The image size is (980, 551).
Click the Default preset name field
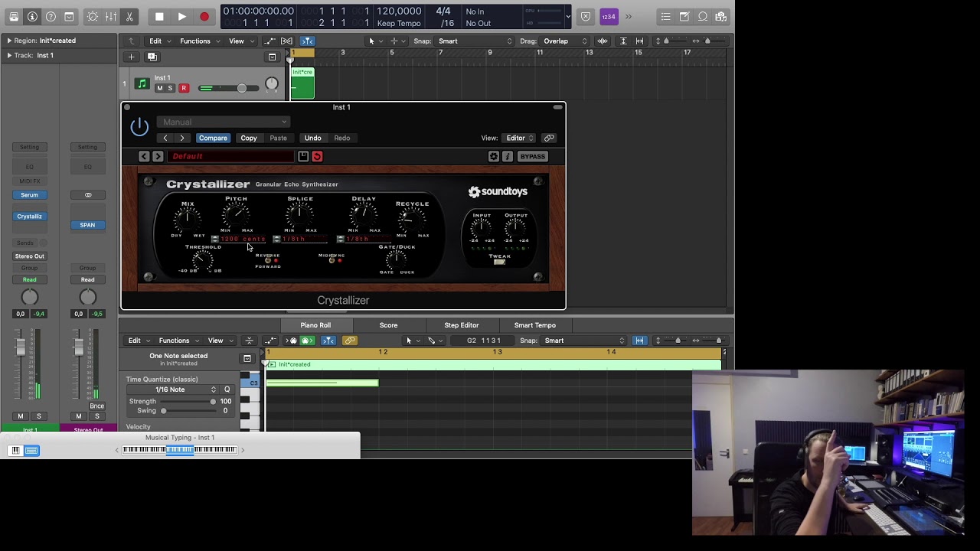pos(230,156)
